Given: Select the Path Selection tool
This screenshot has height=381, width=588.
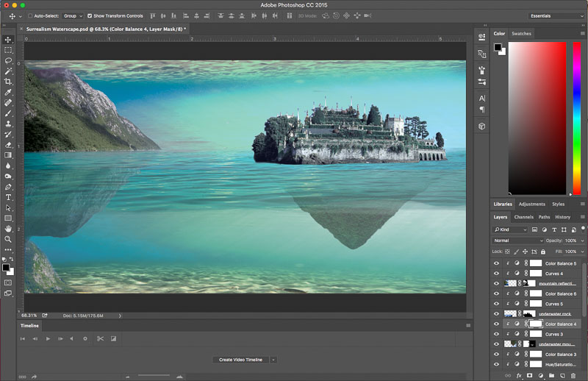Looking at the screenshot, I should pyautogui.click(x=8, y=207).
